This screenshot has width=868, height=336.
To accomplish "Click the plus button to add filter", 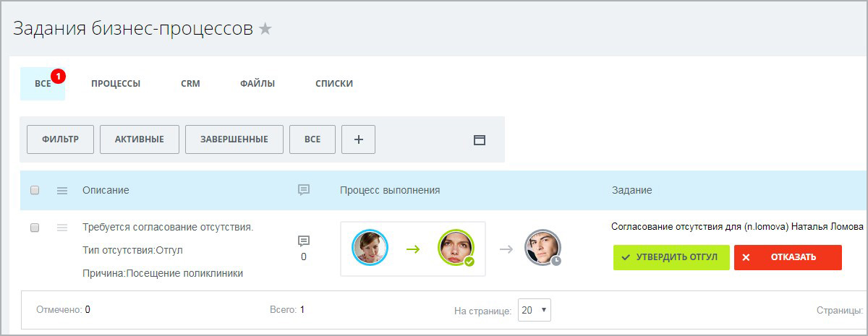I will [358, 139].
